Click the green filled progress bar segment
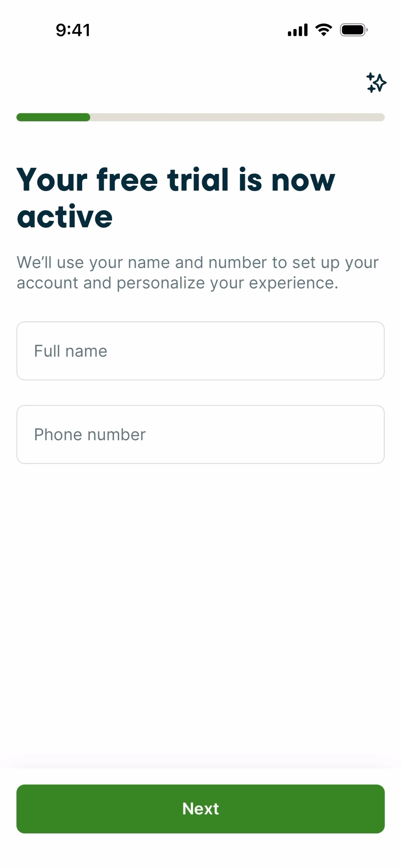 [x=53, y=117]
